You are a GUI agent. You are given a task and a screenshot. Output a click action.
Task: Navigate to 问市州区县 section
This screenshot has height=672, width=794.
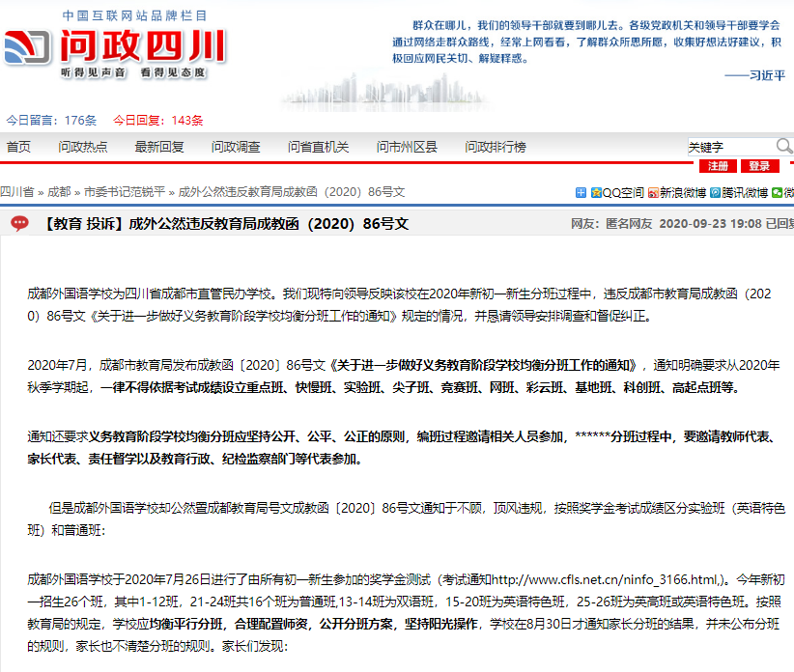407,147
